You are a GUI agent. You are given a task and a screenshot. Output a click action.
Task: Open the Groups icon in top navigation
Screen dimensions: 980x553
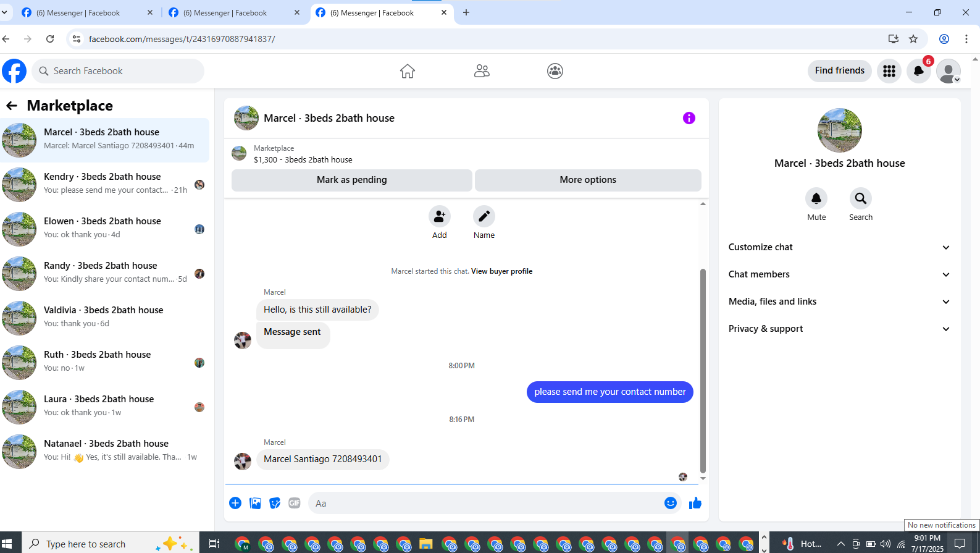(x=555, y=71)
